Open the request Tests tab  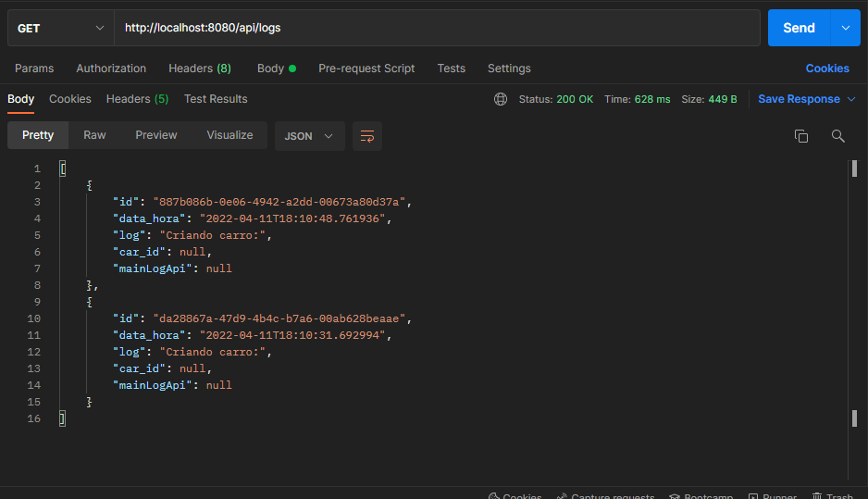pos(452,69)
